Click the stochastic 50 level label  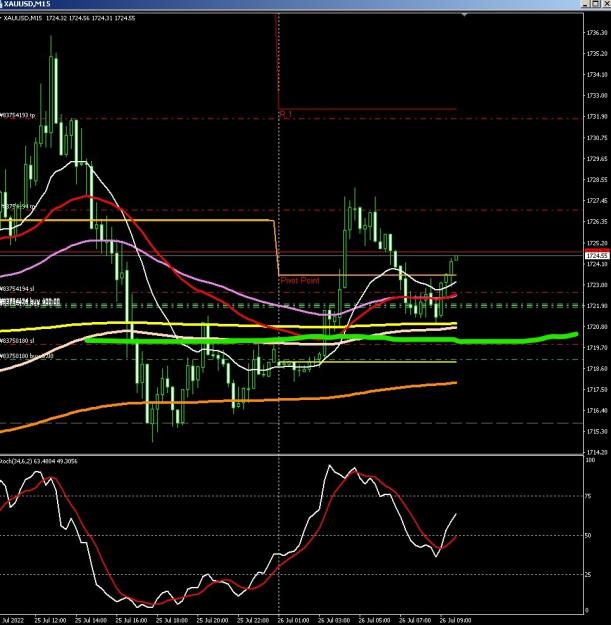point(588,535)
